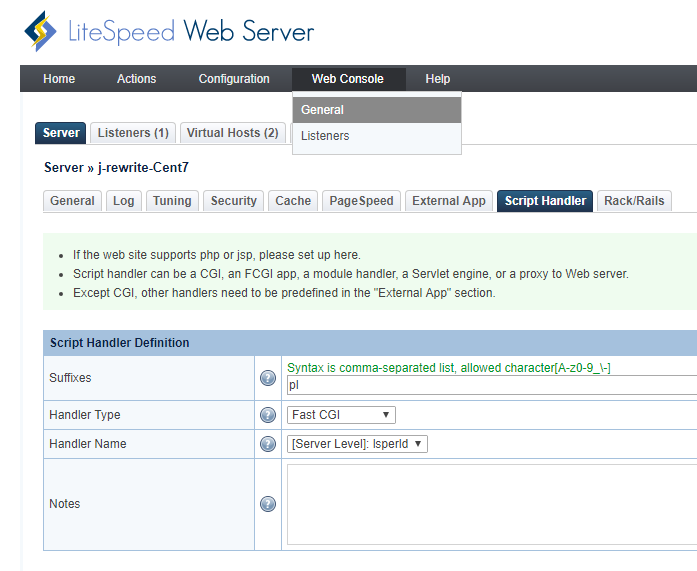The image size is (697, 571).
Task: Expand the Handler Name dropdown
Action: tap(357, 444)
